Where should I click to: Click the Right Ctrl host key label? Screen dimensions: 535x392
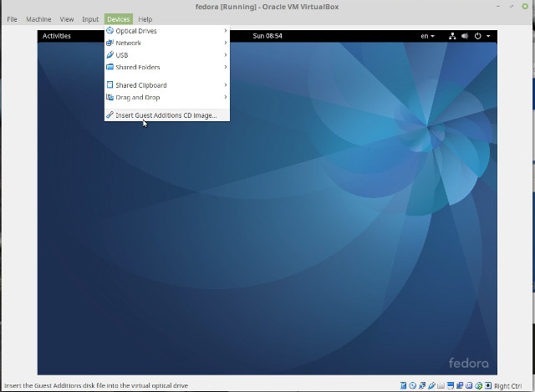[507, 386]
